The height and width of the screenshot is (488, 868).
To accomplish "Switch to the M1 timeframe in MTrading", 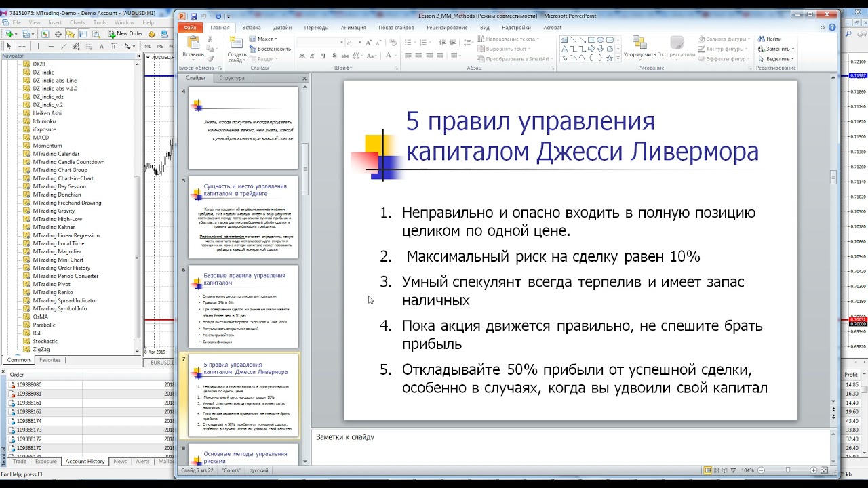I will [147, 46].
